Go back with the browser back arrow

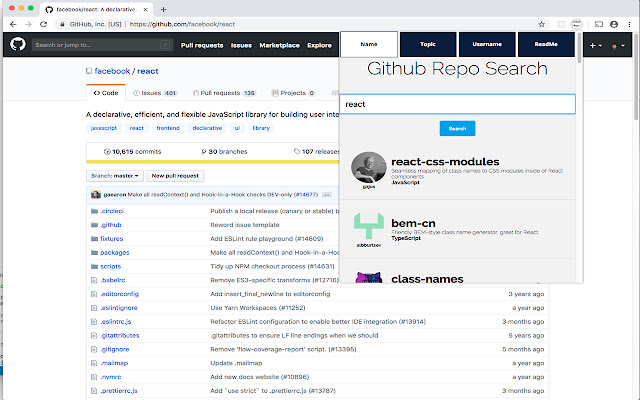(x=13, y=24)
